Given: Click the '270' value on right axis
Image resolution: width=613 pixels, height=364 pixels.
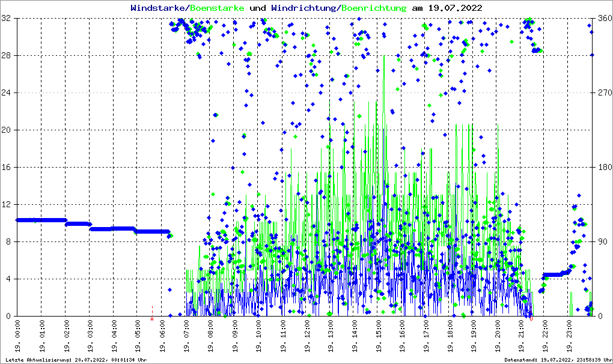Looking at the screenshot, I should click(x=605, y=93).
